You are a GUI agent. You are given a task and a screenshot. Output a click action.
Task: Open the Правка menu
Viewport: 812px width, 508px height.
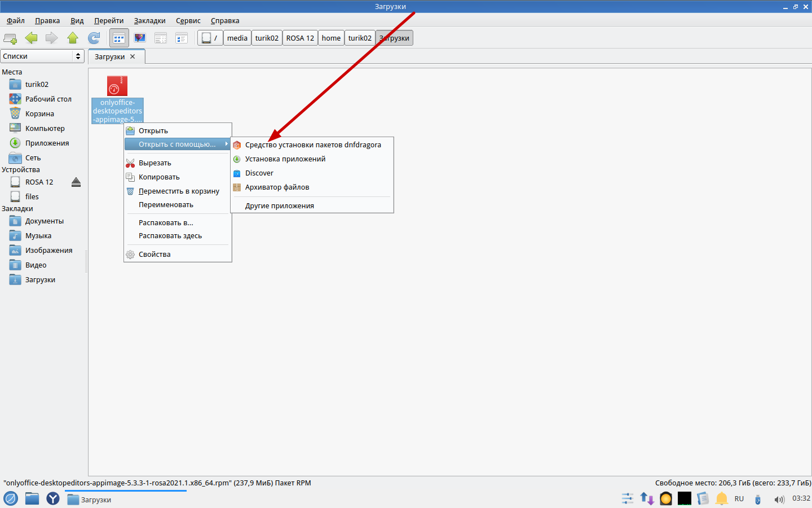coord(47,21)
